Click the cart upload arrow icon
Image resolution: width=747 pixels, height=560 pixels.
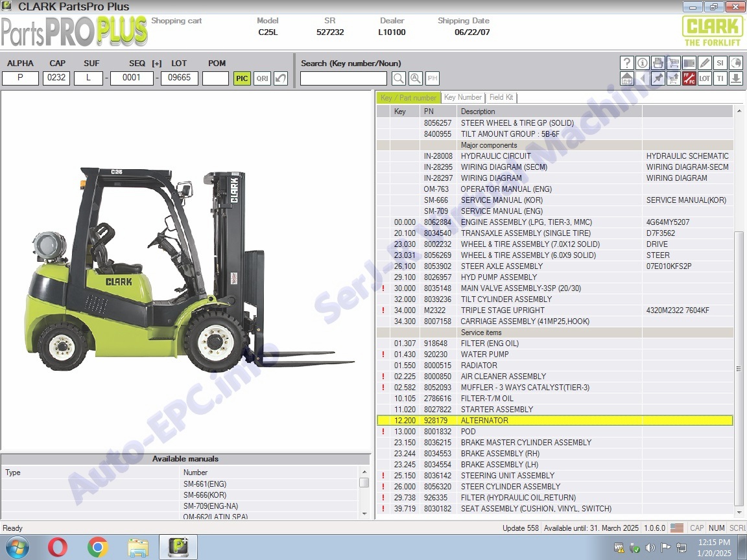pyautogui.click(x=674, y=78)
